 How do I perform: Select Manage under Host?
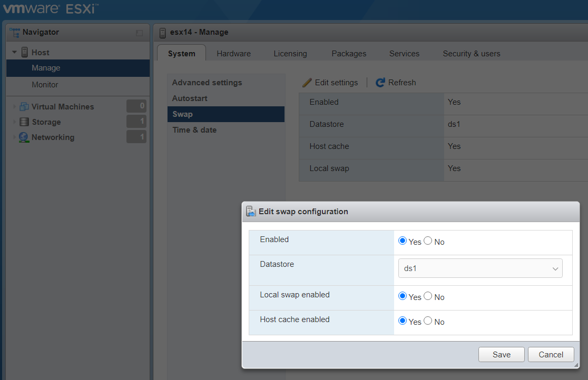(78, 68)
